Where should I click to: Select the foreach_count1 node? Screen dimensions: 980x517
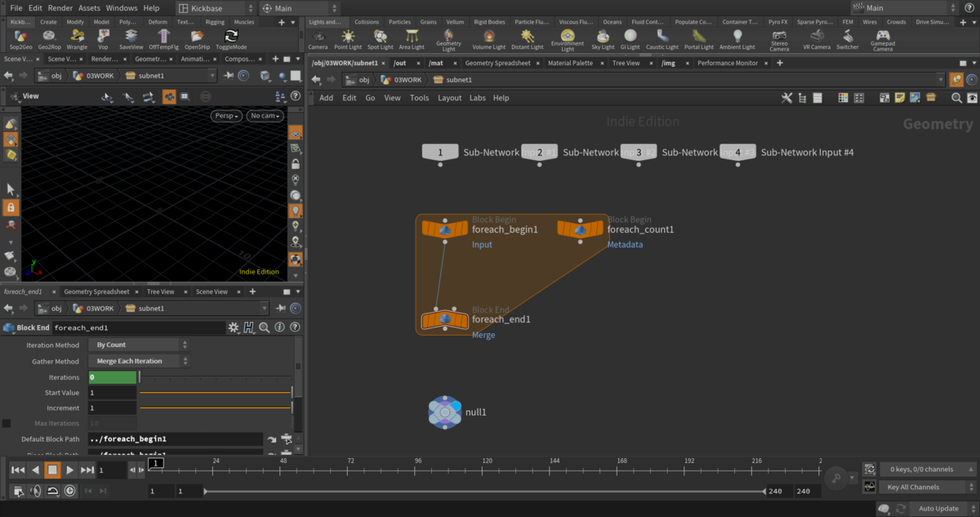[x=581, y=230]
